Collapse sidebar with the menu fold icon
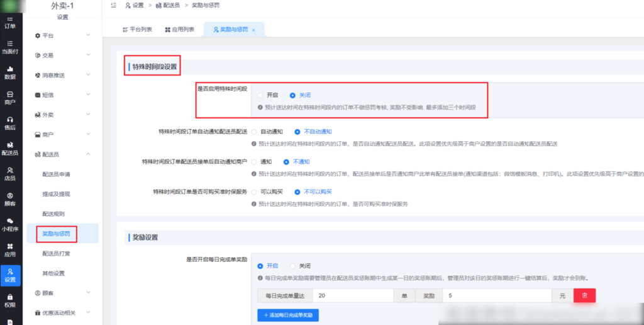The height and width of the screenshot is (325, 644). (113, 4)
